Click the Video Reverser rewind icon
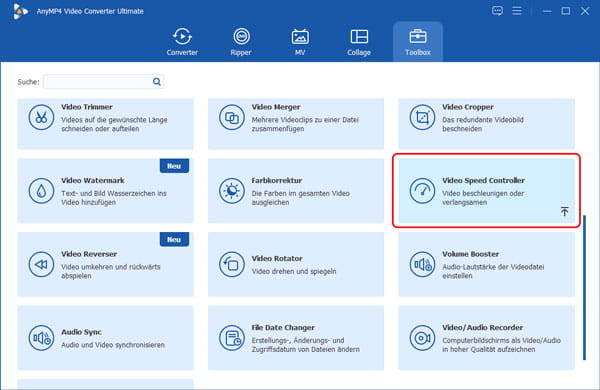The width and height of the screenshot is (600, 390). click(x=41, y=264)
